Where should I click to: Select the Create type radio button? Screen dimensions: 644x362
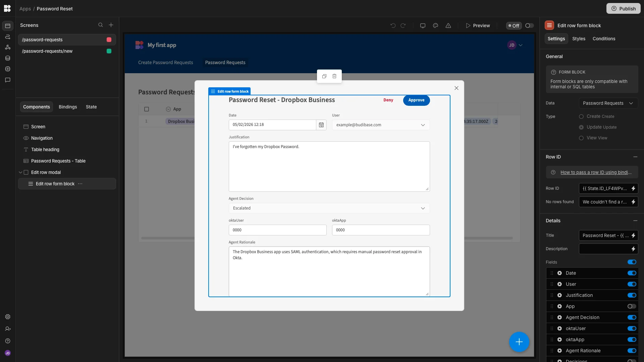tap(581, 117)
